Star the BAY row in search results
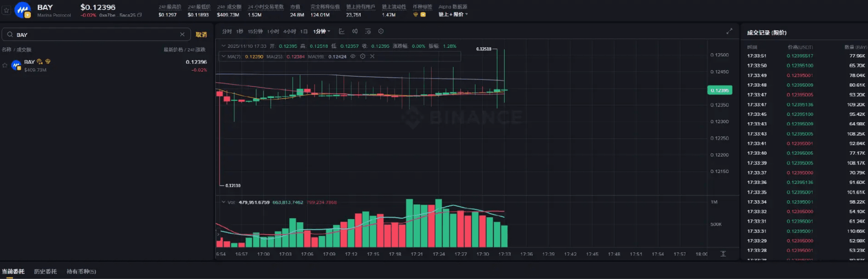 pyautogui.click(x=5, y=65)
